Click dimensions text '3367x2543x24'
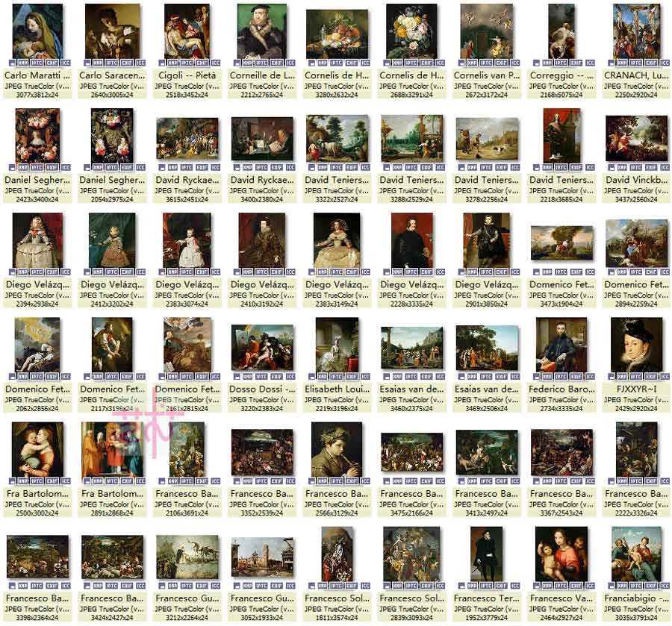Screen dimensions: 672x626 coord(561,513)
